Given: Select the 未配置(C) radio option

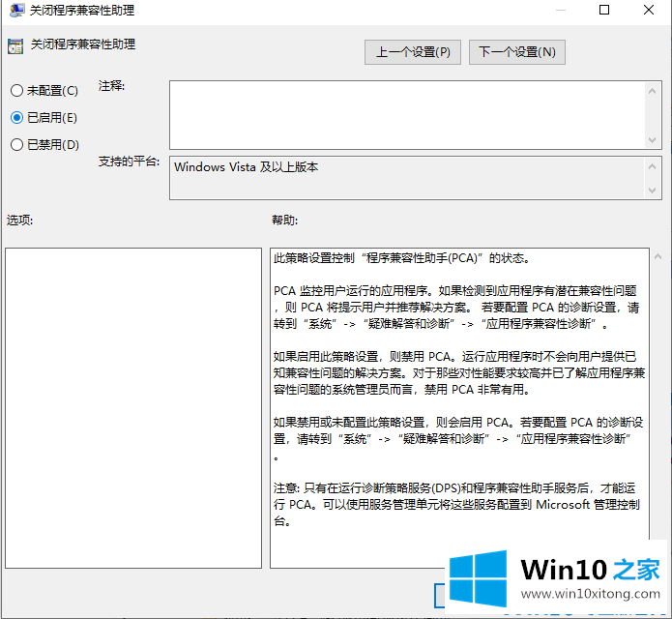Looking at the screenshot, I should pos(44,91).
